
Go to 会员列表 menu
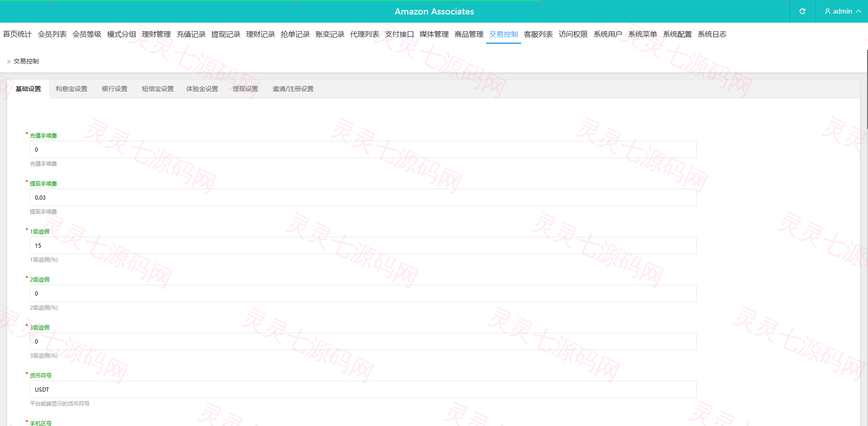point(52,34)
